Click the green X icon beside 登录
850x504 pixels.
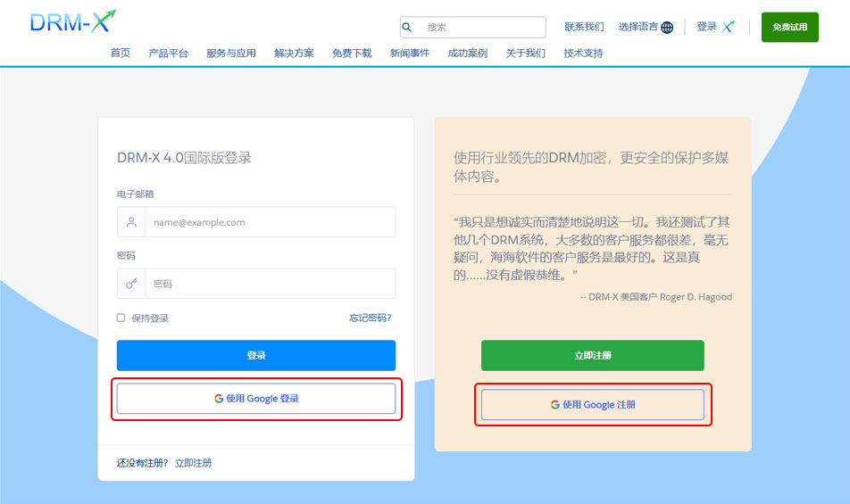pos(729,27)
